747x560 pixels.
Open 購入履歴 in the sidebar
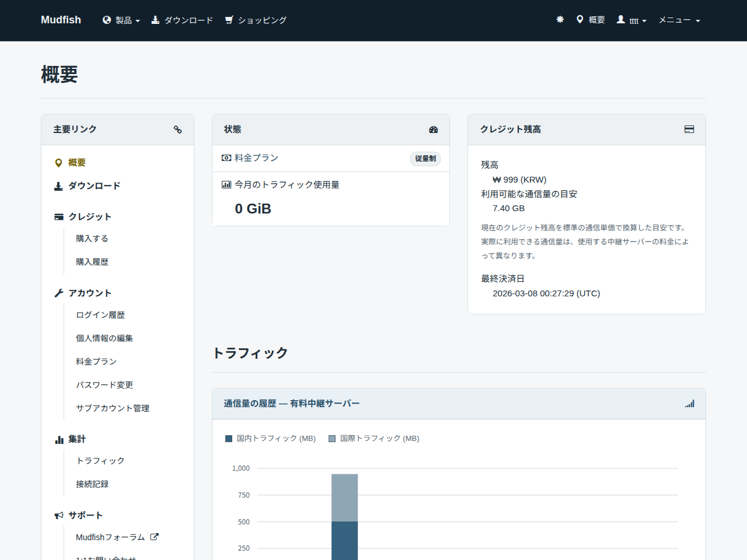(92, 262)
